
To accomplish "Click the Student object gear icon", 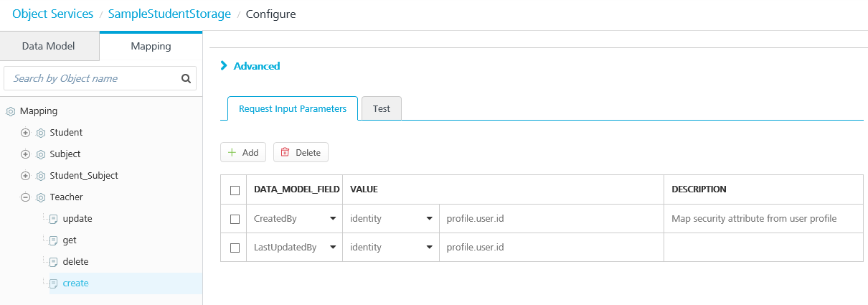I will [41, 133].
